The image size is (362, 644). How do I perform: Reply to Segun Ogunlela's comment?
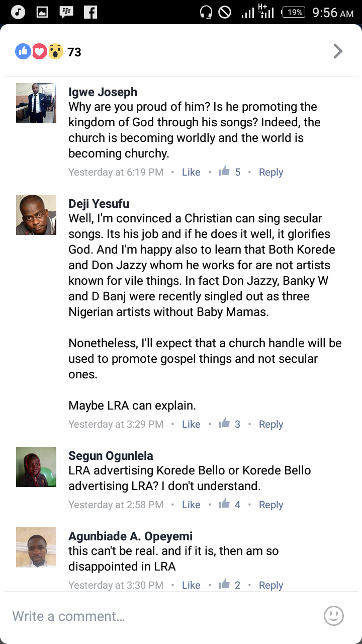click(x=271, y=505)
